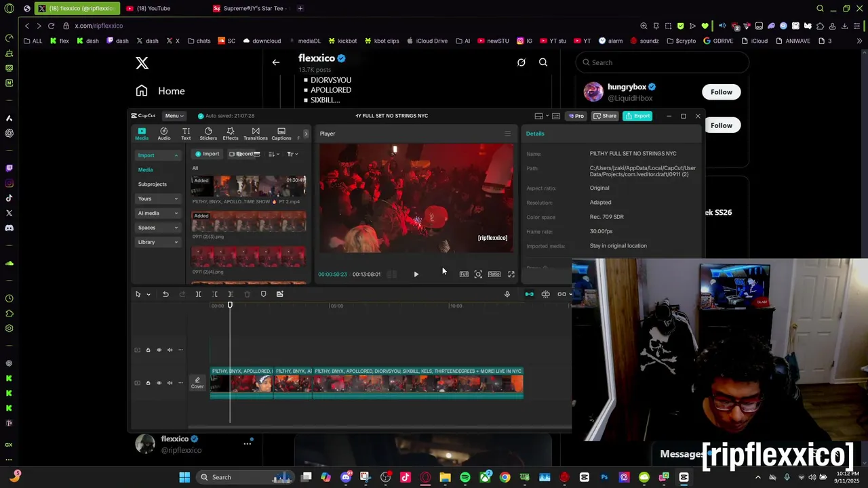868x488 pixels.
Task: Open the layout options dropdown in title bar
Action: (x=541, y=116)
